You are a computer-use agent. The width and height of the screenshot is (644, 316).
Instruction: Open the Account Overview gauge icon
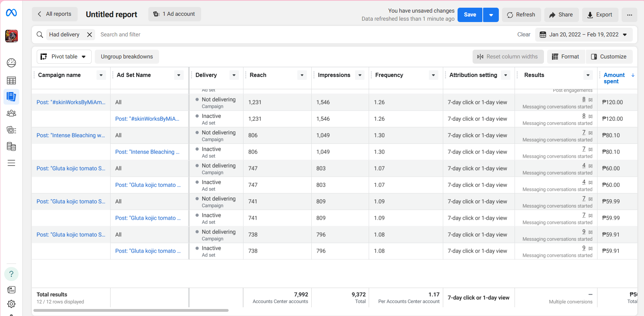click(x=11, y=63)
